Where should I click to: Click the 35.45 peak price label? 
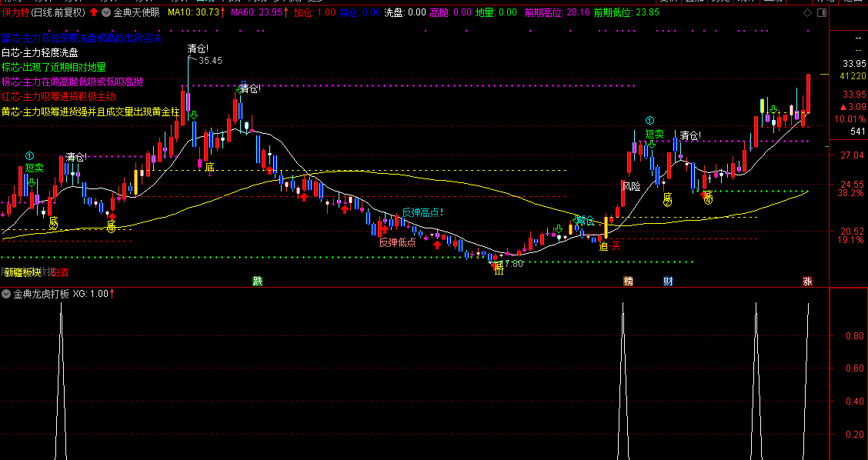(210, 60)
